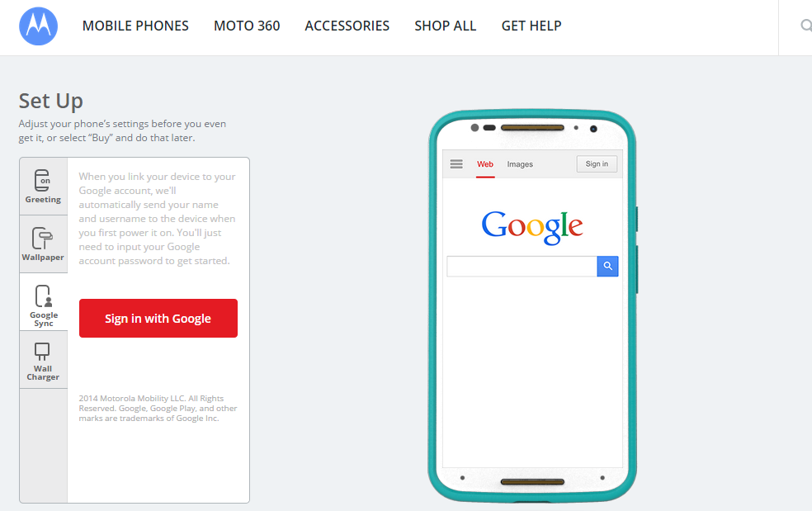812x511 pixels.
Task: Switch to the Web tab on phone
Action: [x=485, y=164]
